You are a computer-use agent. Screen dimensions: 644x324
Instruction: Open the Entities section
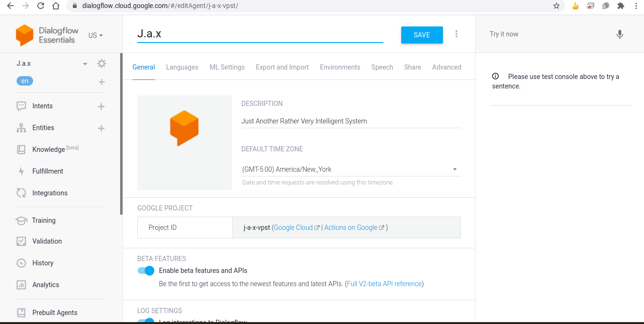[43, 128]
